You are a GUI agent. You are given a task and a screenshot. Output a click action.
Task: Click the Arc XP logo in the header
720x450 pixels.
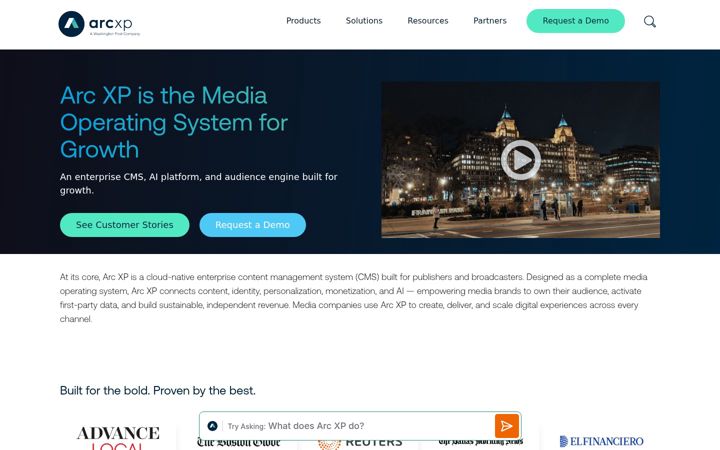99,24
